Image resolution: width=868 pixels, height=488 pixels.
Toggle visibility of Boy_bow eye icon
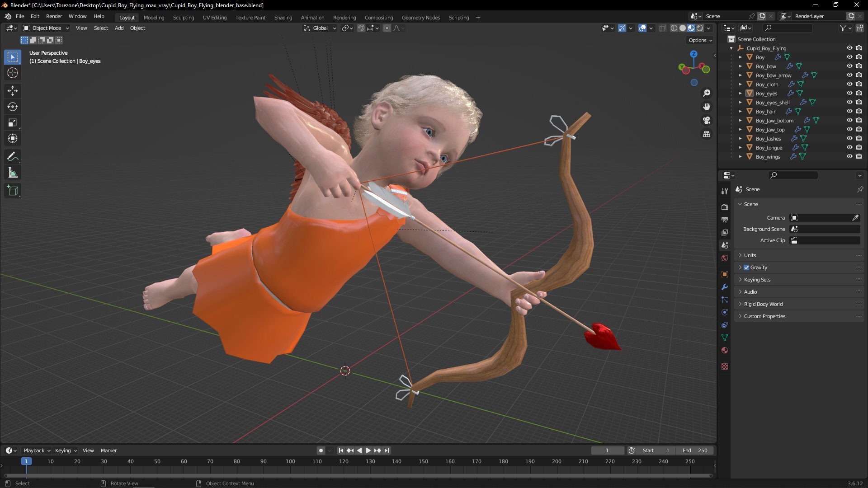pyautogui.click(x=849, y=66)
